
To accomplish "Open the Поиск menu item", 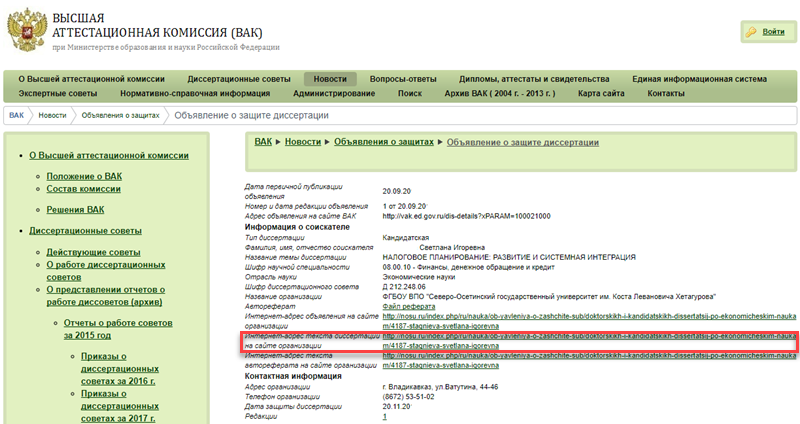I will (409, 93).
